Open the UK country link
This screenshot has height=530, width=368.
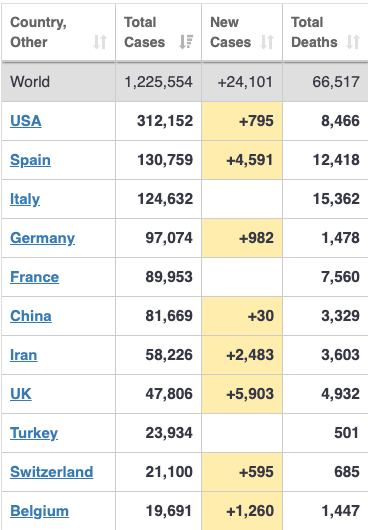(x=21, y=394)
